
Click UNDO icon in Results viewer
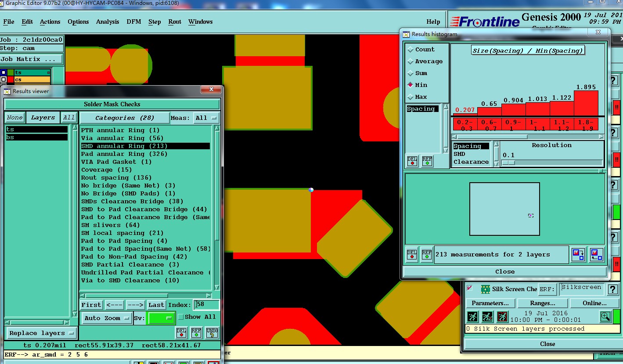pos(212,333)
